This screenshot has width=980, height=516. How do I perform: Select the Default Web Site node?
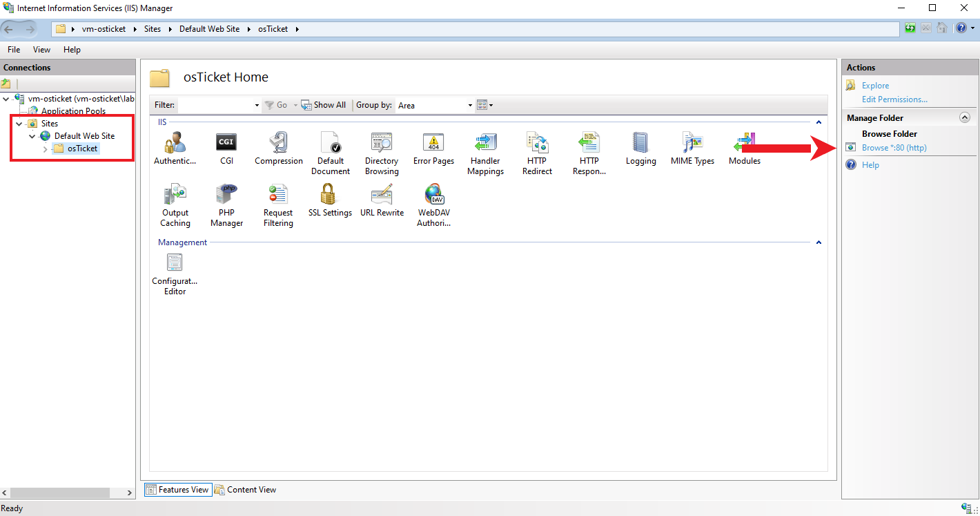pos(84,136)
